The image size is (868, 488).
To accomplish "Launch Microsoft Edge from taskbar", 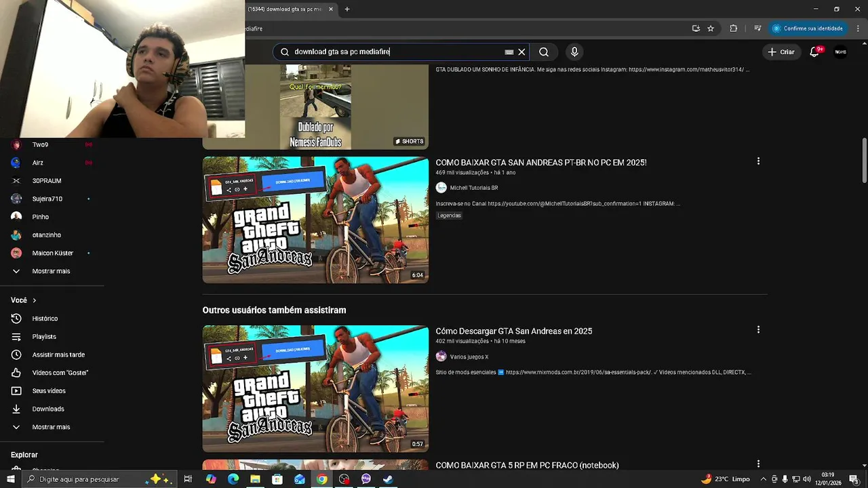I will [x=233, y=479].
